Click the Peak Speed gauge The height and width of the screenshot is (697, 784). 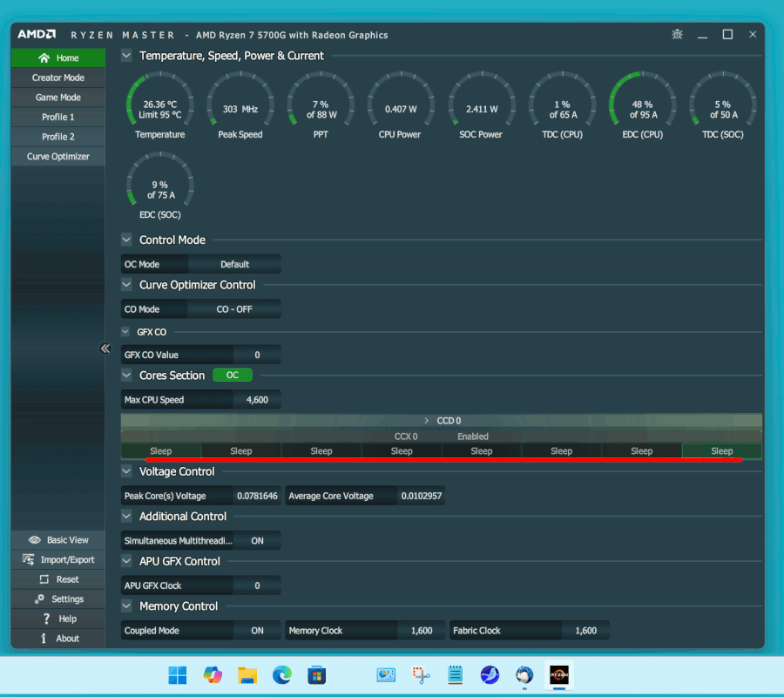pyautogui.click(x=240, y=106)
